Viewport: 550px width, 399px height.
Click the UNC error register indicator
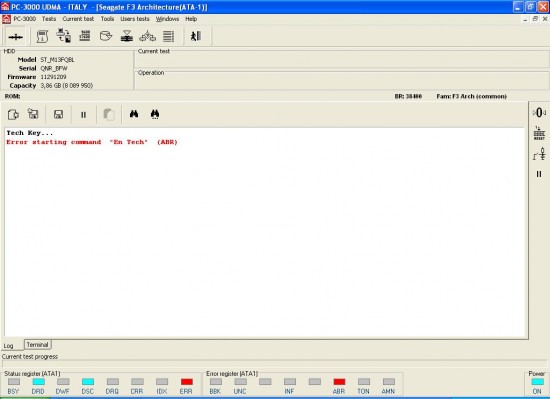point(241,381)
